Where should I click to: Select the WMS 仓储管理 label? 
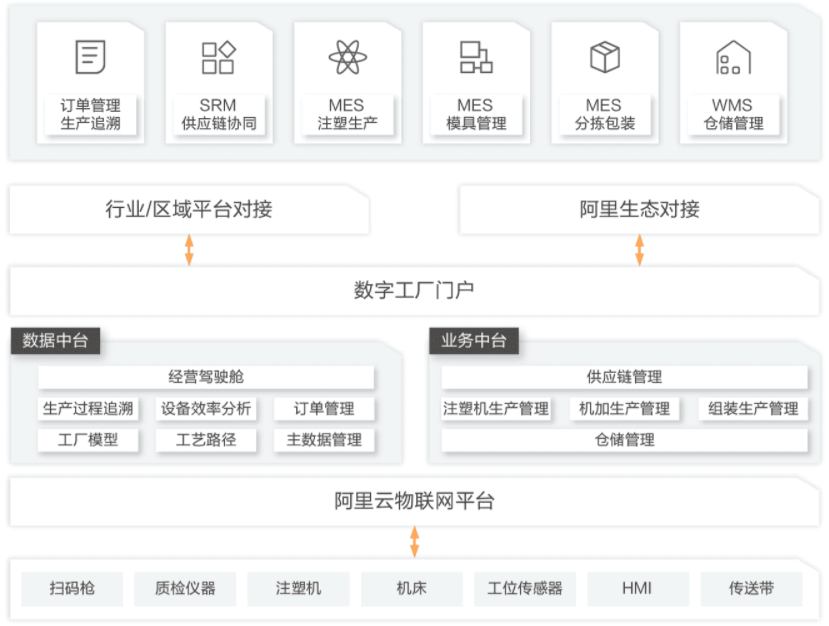tap(733, 114)
